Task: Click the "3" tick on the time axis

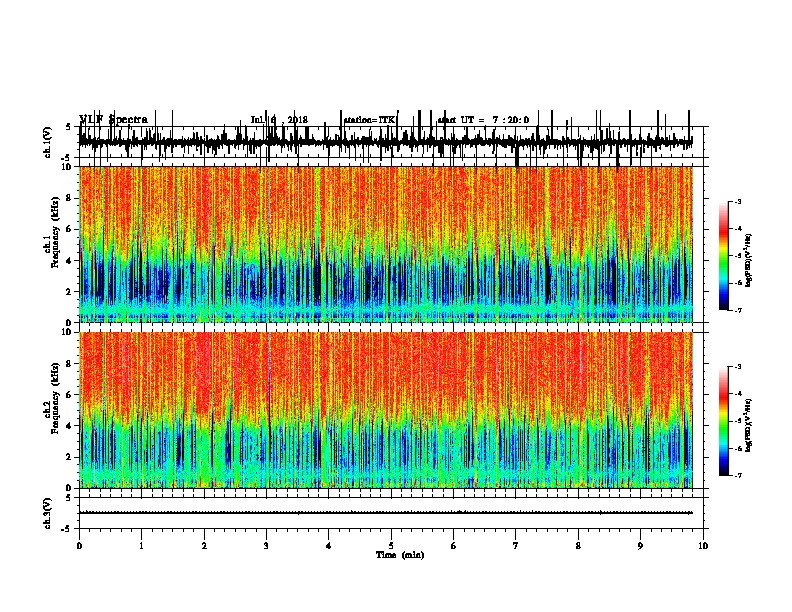Action: click(266, 546)
